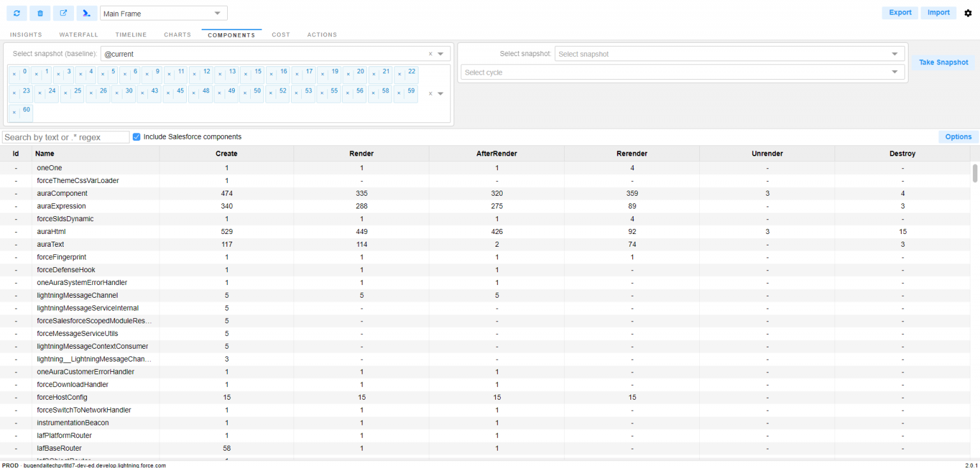Image resolution: width=980 pixels, height=468 pixels.
Task: Open the settings gear icon
Action: coord(968,13)
